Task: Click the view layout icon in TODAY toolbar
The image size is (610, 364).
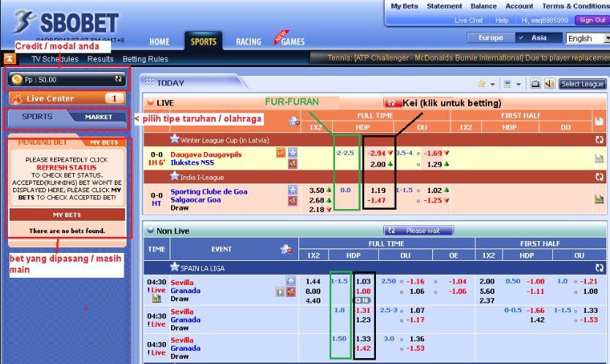Action: click(x=508, y=83)
